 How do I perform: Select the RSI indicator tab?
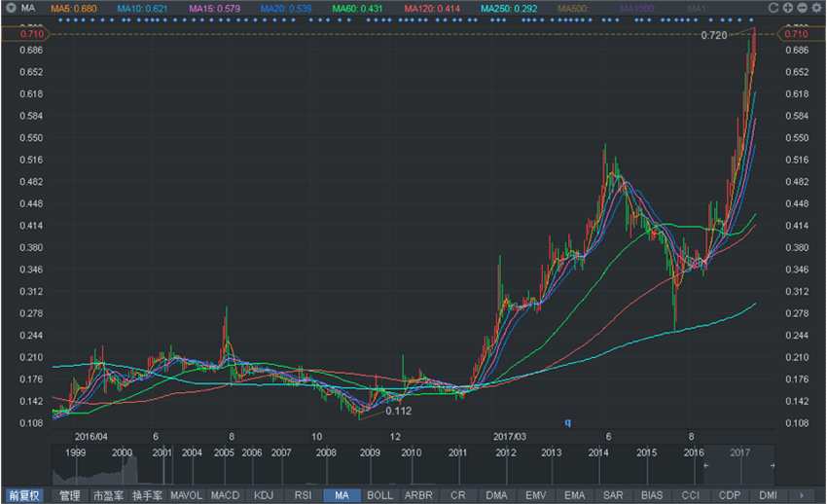click(x=303, y=495)
